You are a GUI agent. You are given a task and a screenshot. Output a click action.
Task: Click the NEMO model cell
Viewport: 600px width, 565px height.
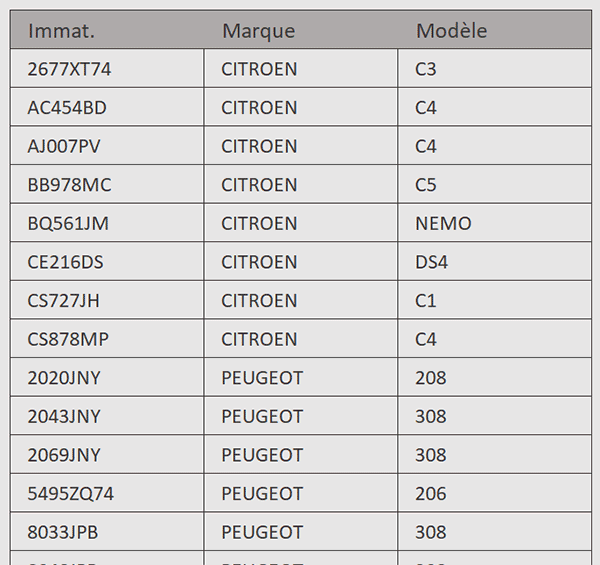[443, 224]
